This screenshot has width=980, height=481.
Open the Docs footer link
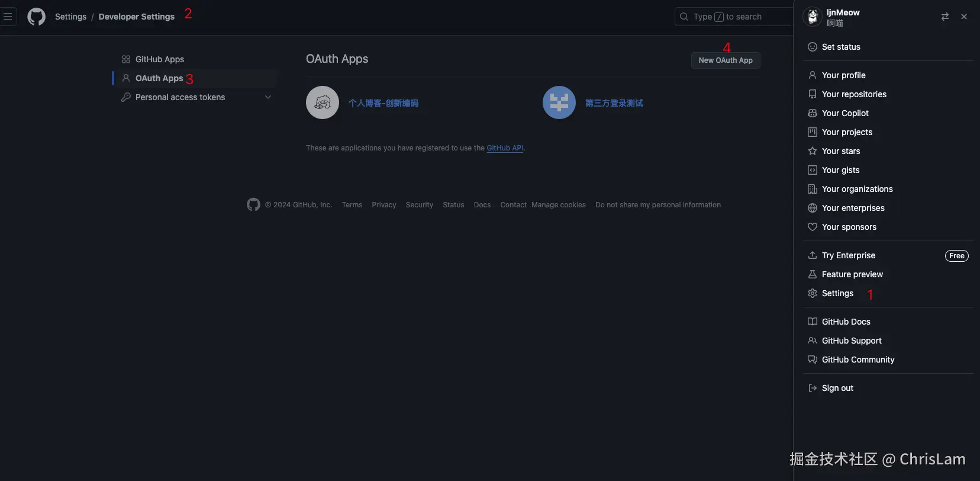pos(482,205)
